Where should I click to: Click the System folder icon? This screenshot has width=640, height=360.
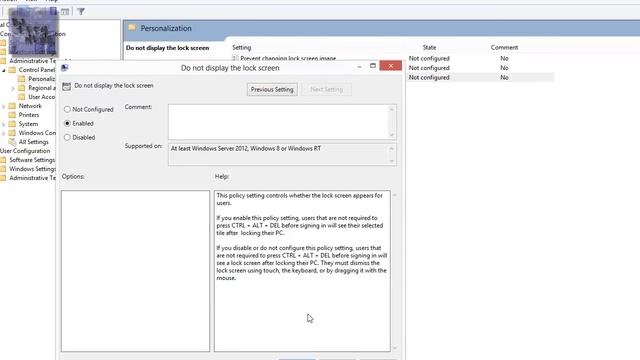(13, 124)
